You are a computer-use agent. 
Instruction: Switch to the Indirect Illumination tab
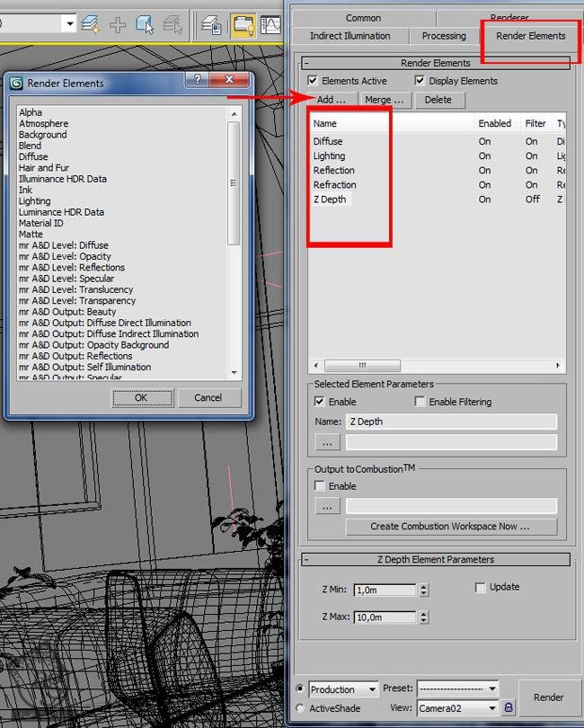[350, 36]
